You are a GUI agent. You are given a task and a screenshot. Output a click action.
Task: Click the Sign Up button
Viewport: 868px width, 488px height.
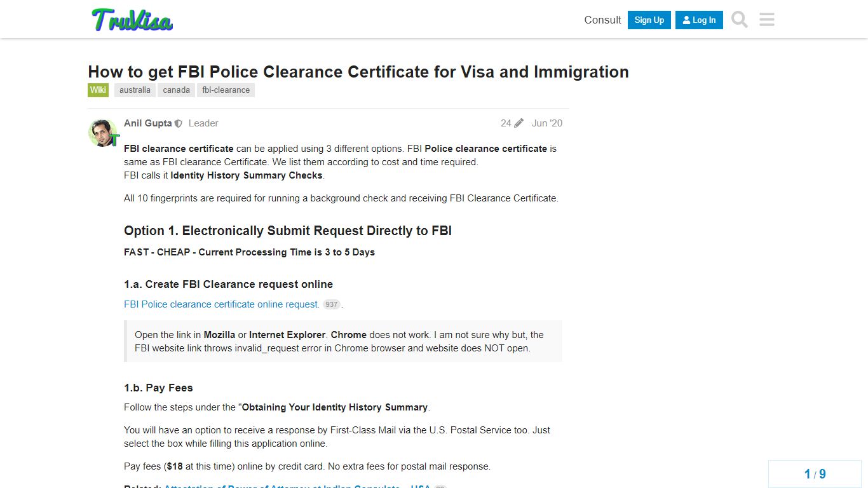pyautogui.click(x=649, y=20)
